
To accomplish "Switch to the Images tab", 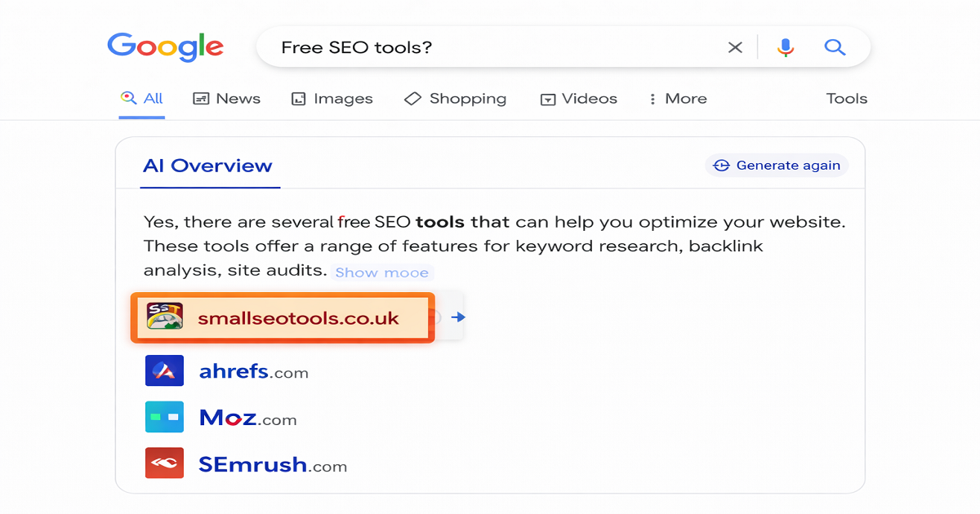I will pos(332,98).
